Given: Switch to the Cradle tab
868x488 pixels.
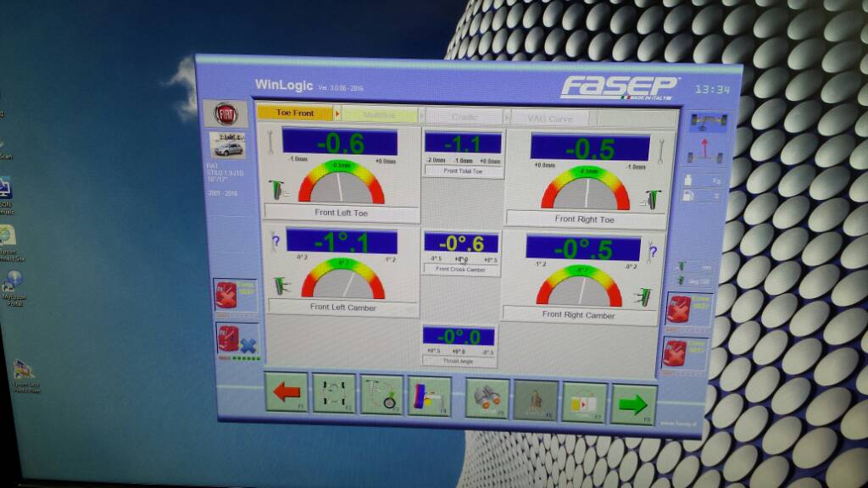Looking at the screenshot, I should (464, 117).
